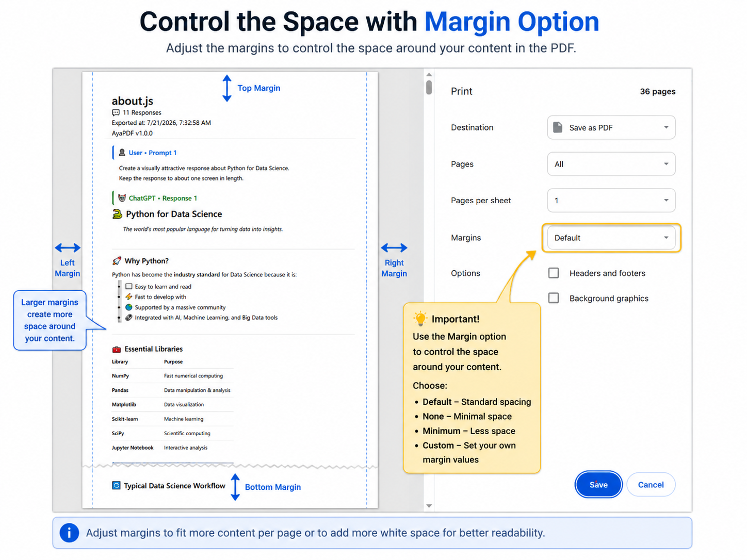Click the preview scrollbar down arrow
This screenshot has height=560, width=747.
click(x=429, y=506)
